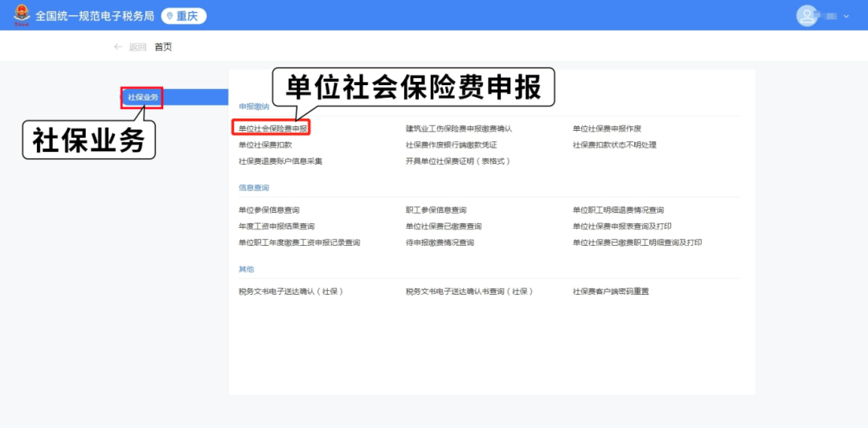
Task: Click the user avatar icon
Action: point(806,15)
